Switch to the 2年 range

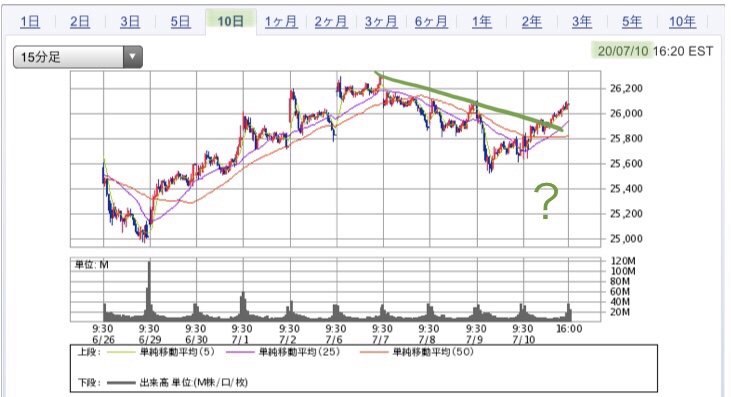tap(531, 21)
